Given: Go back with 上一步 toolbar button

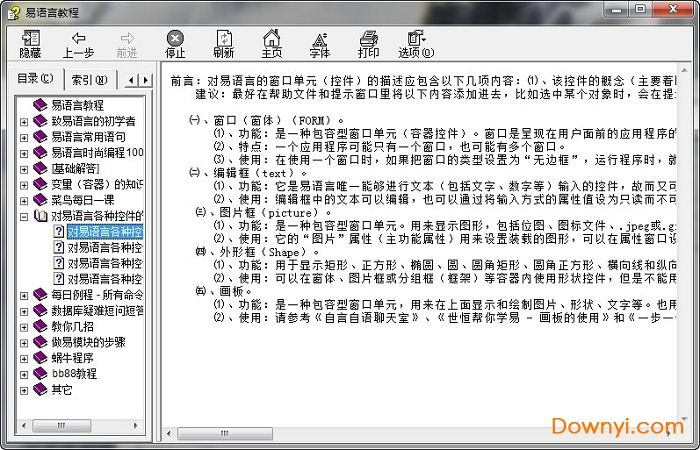Looking at the screenshot, I should pyautogui.click(x=79, y=44).
